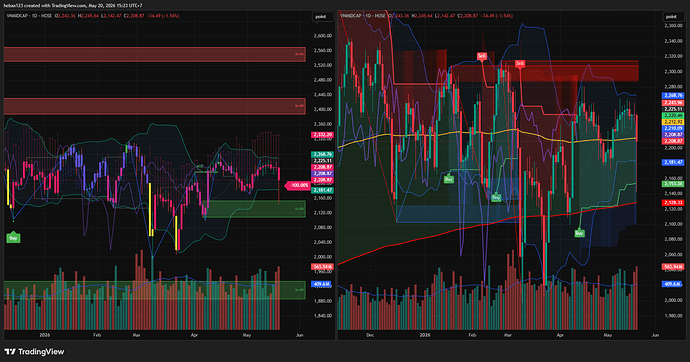Click the red 2,128.33 price tag
This screenshot has width=690, height=362.
673,202
